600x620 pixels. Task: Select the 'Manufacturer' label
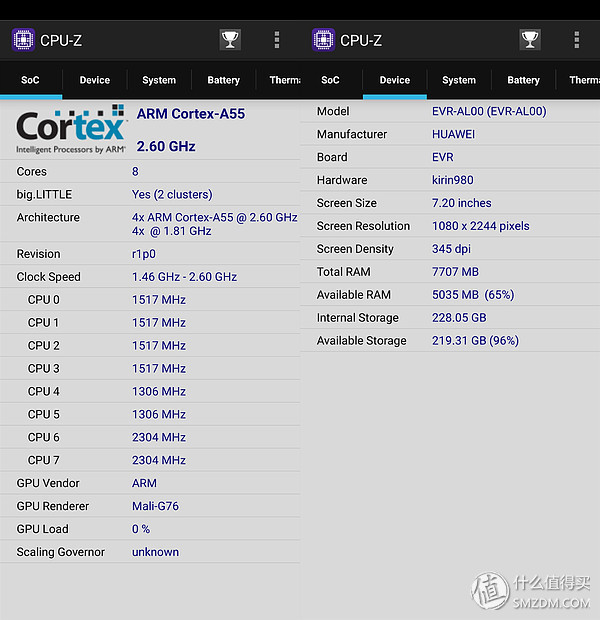pos(352,134)
